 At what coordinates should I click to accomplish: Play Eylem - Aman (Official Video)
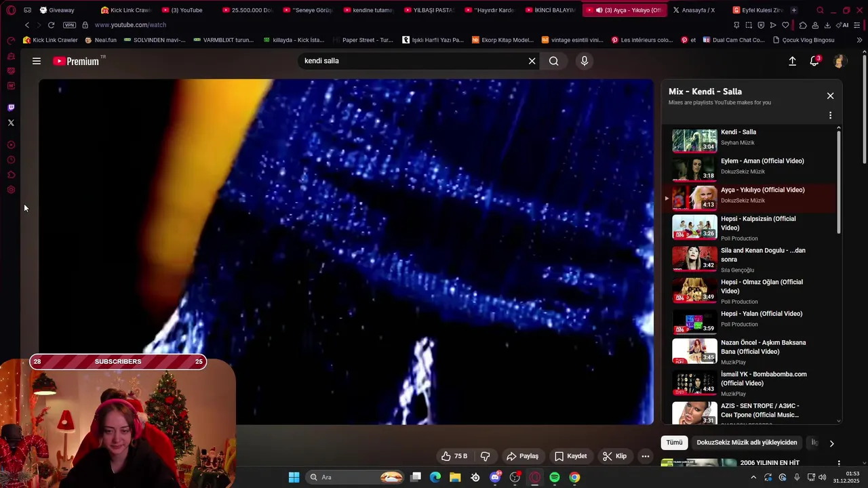[x=749, y=168]
